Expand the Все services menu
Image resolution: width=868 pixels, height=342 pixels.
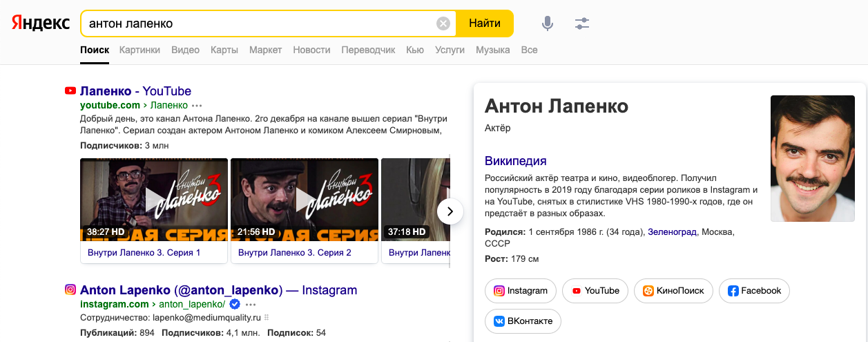click(529, 50)
